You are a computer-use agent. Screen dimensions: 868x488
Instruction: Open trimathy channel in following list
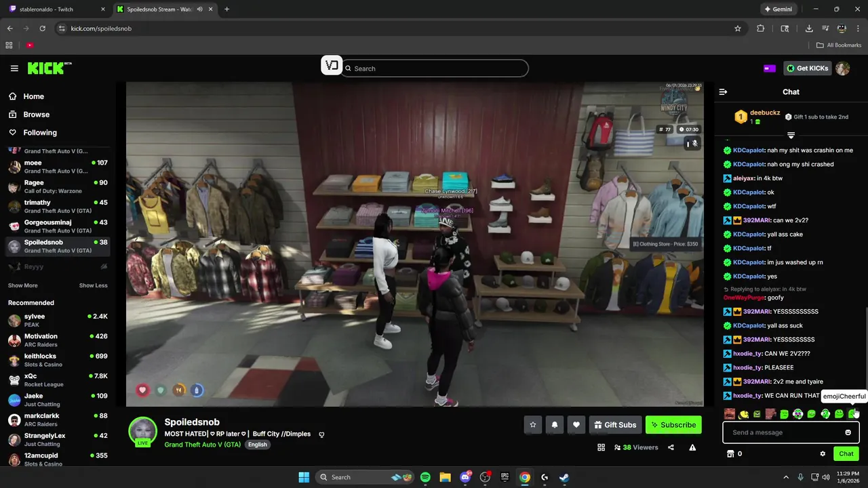58,207
